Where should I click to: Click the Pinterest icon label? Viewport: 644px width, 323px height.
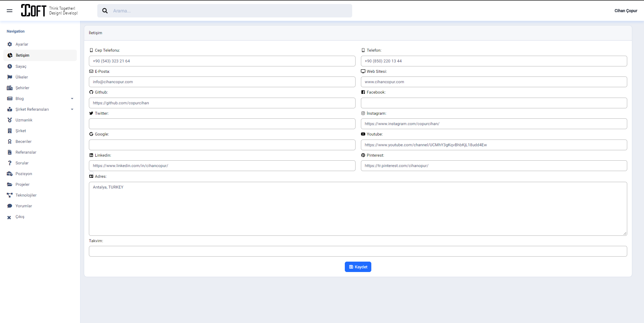(363, 155)
